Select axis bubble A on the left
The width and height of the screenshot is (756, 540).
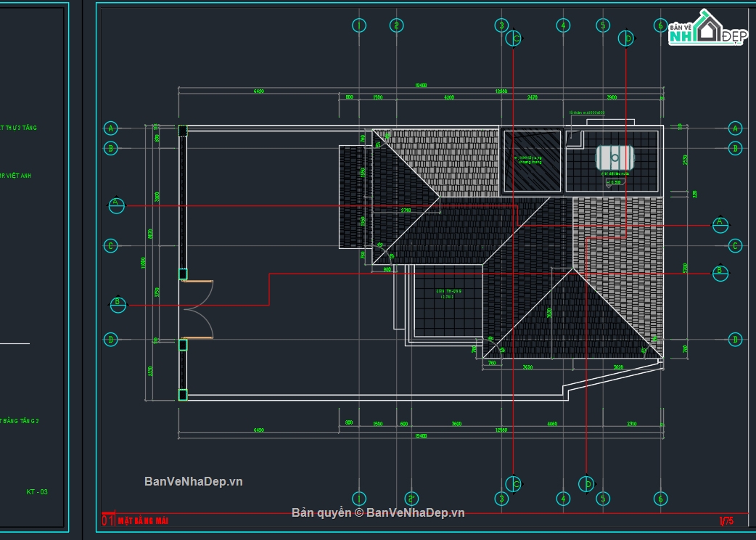point(110,128)
